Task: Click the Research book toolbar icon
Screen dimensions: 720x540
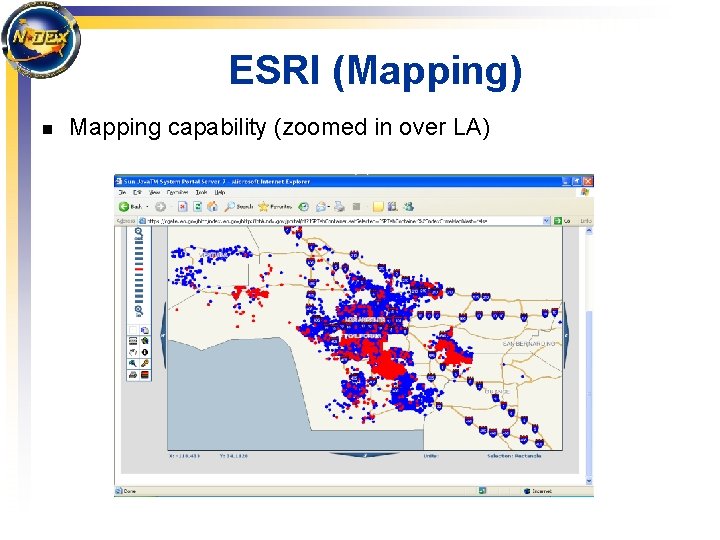Action: (392, 207)
